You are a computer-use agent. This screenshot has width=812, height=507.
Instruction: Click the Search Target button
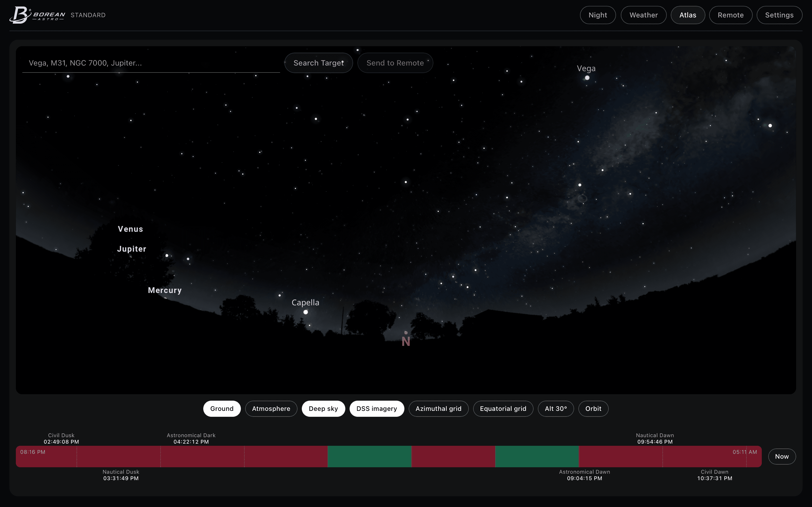[x=318, y=63]
